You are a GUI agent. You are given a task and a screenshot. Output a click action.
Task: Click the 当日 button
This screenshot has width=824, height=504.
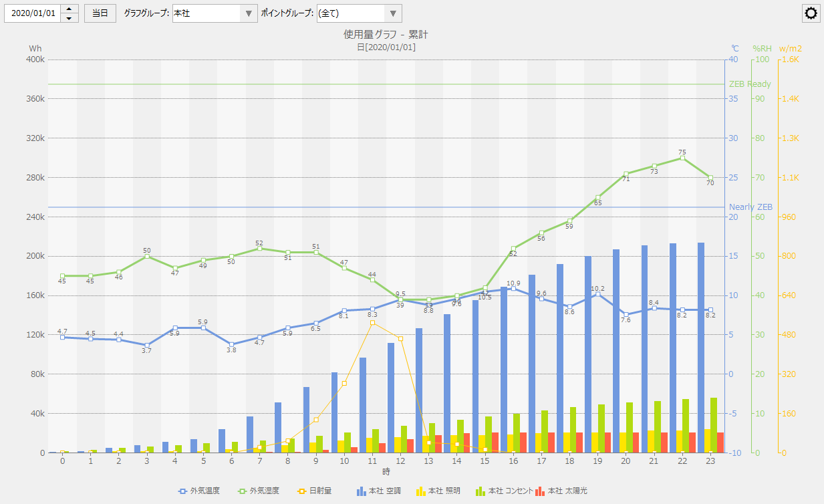pos(100,13)
